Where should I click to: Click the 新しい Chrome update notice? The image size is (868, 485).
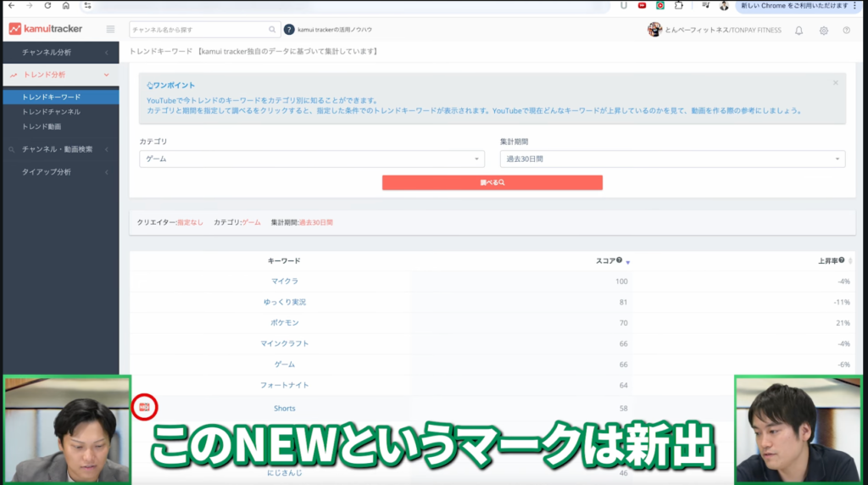793,6
